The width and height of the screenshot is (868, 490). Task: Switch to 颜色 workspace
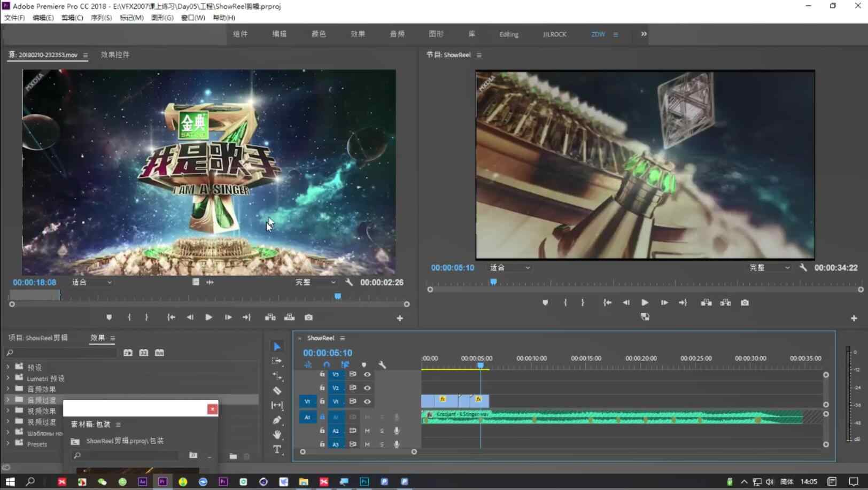319,34
